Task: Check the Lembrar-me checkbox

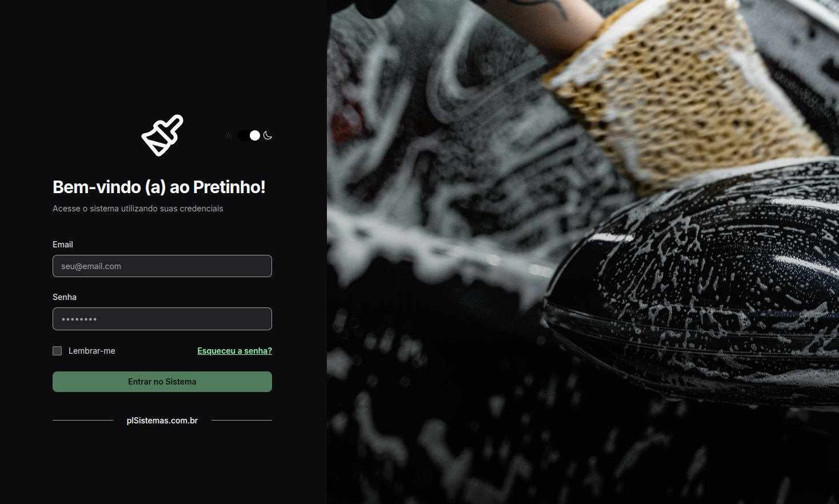Action: [57, 351]
